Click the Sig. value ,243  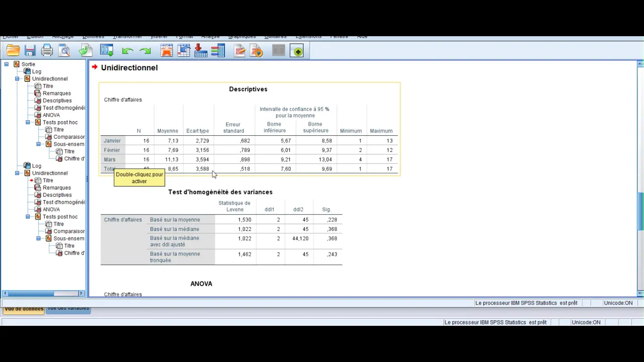pos(332,254)
